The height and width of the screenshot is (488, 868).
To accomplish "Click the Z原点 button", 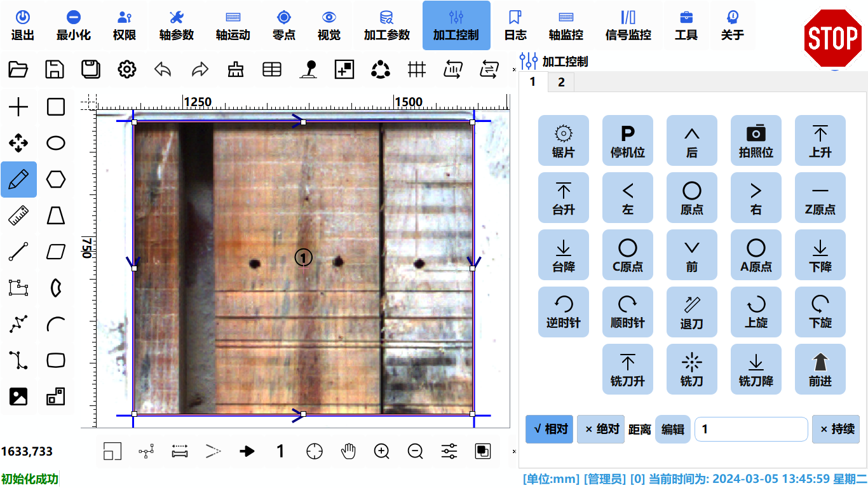I will tap(820, 198).
